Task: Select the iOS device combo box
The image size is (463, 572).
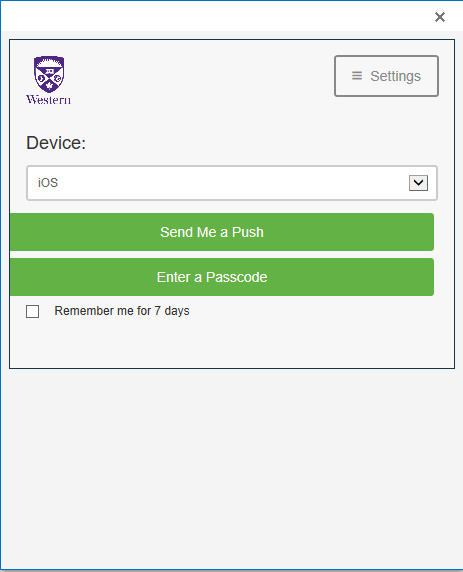Action: coord(232,183)
